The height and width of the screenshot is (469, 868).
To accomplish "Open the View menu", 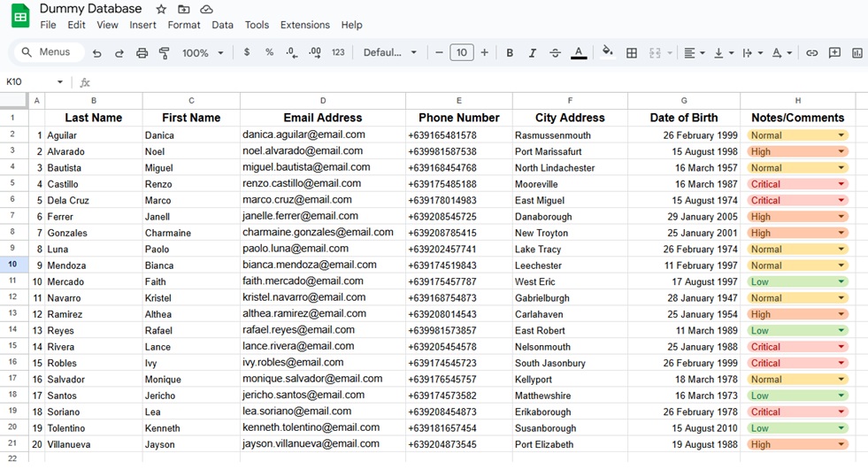I will [x=107, y=25].
